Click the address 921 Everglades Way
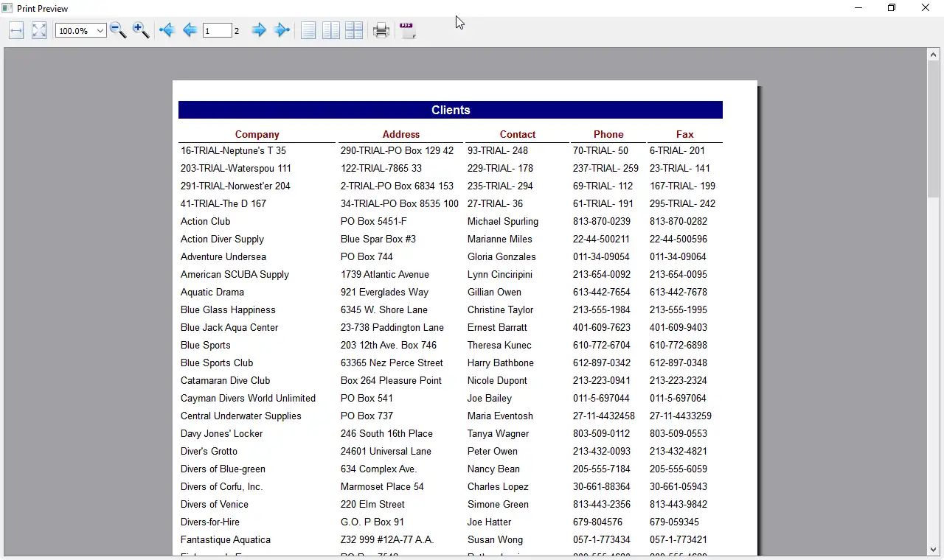This screenshot has height=560, width=944. [384, 292]
